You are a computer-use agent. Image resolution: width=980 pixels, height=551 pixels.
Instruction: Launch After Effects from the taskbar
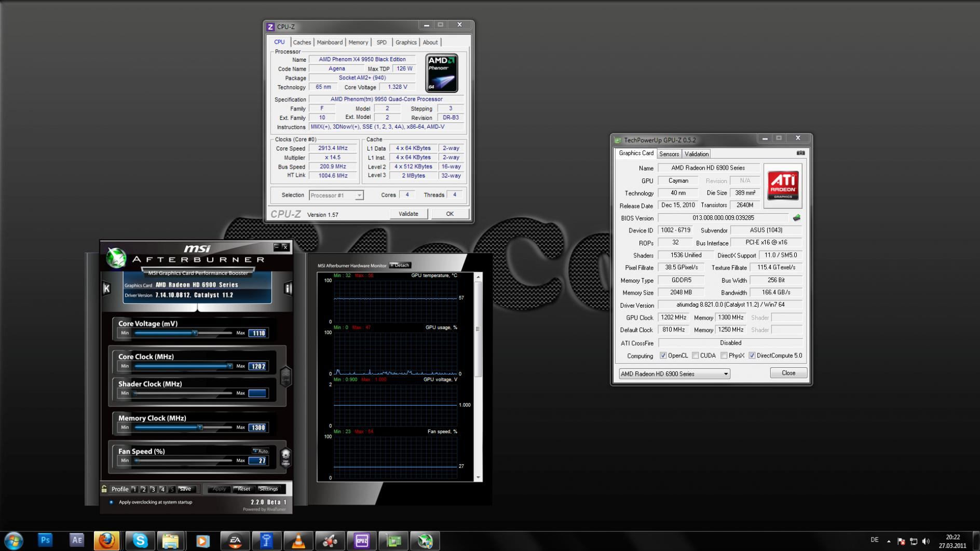pyautogui.click(x=77, y=541)
